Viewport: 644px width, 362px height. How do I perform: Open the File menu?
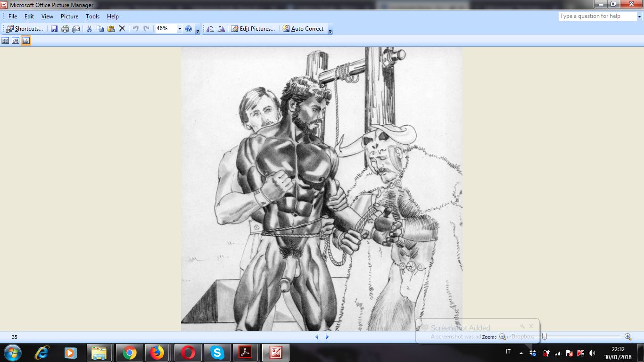coord(13,16)
